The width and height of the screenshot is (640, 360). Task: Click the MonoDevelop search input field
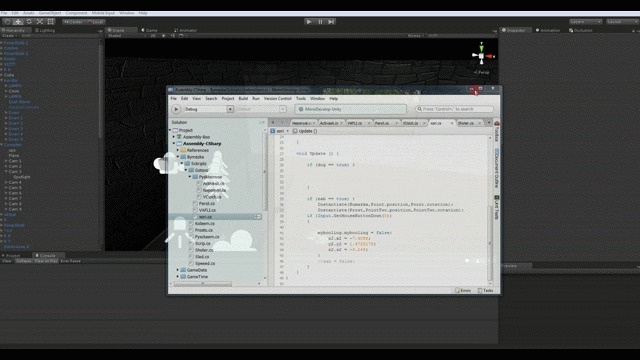click(454, 109)
